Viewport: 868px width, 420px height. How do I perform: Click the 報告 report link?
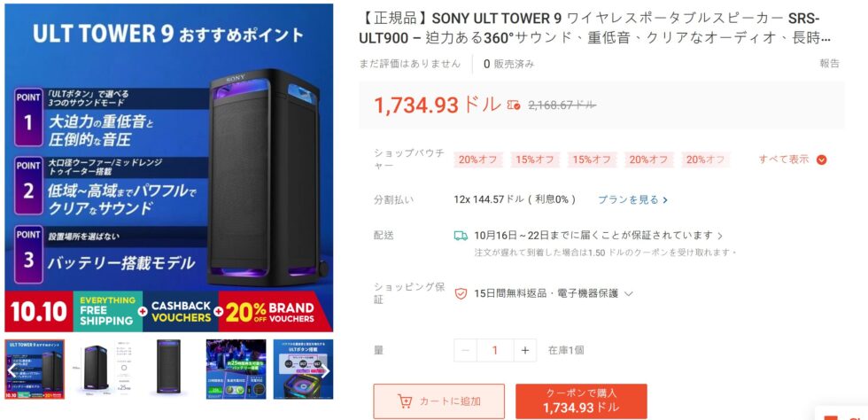coord(829,63)
